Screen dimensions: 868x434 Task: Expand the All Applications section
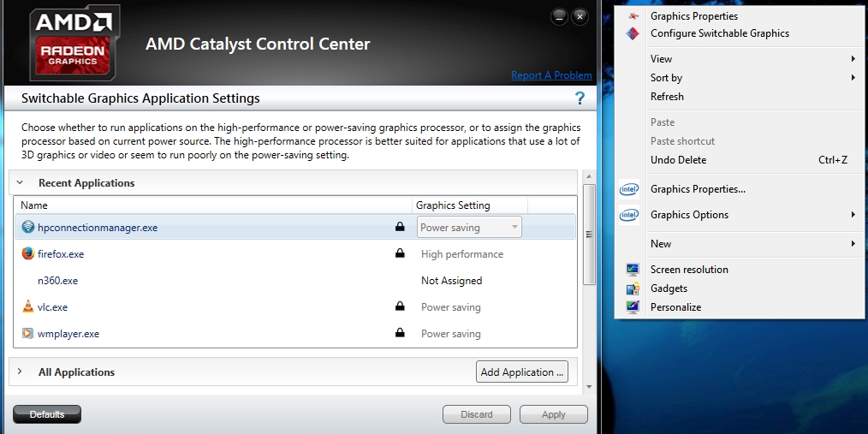point(20,372)
